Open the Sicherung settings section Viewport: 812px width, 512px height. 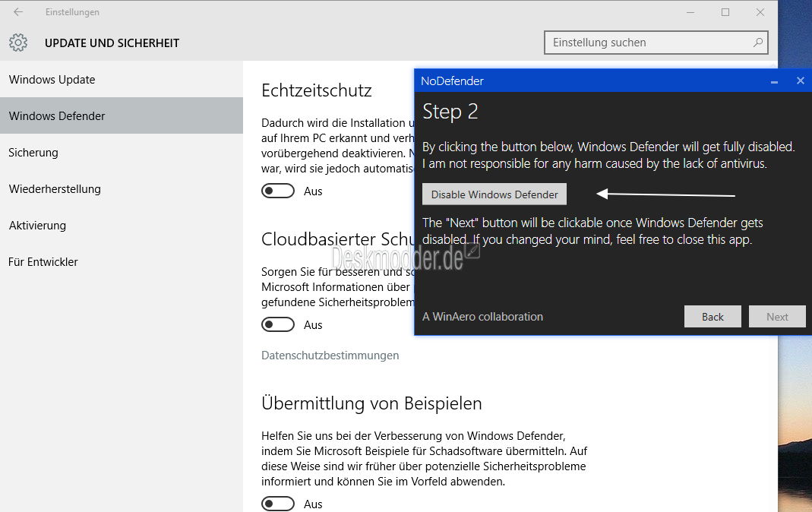(x=122, y=153)
